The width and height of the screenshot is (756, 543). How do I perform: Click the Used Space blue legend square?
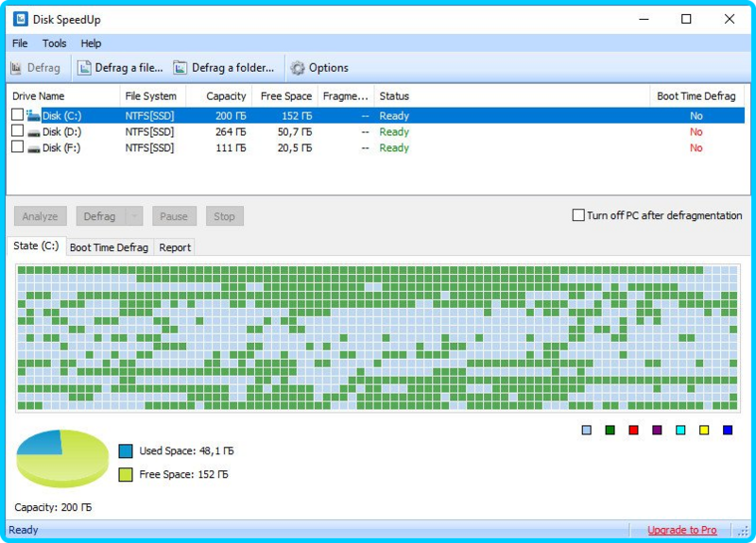126,451
